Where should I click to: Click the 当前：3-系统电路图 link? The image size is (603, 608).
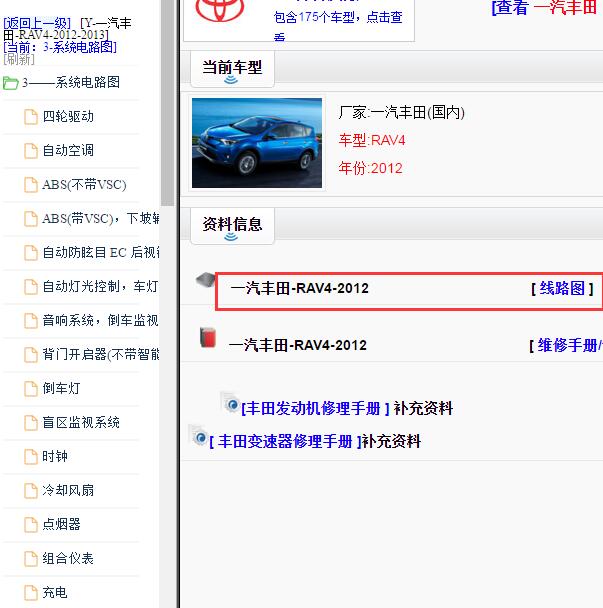60,47
